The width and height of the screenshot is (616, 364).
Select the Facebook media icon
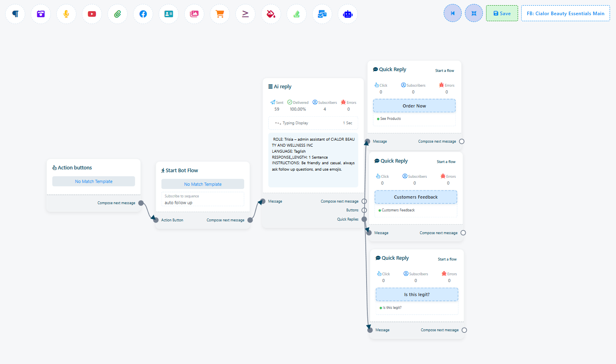point(143,14)
